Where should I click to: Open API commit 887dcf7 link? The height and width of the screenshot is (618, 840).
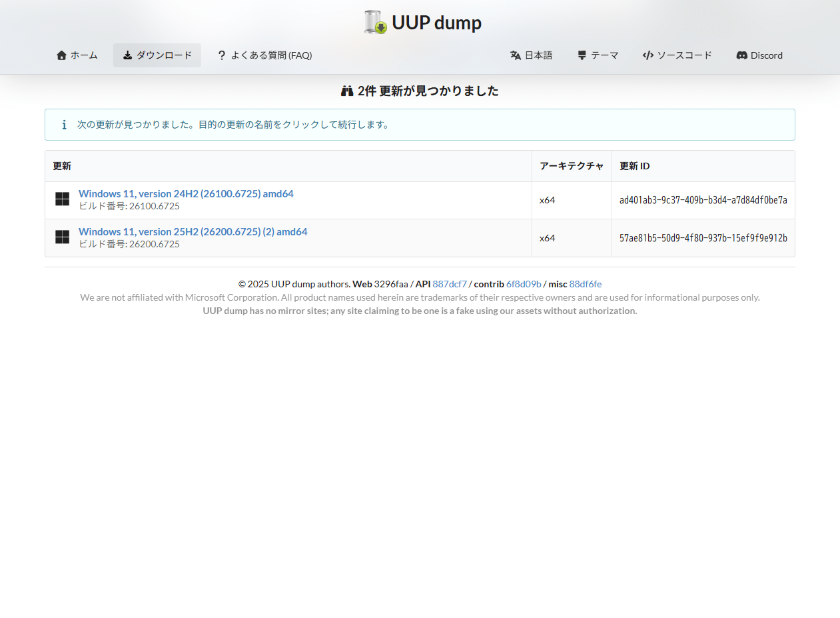450,284
